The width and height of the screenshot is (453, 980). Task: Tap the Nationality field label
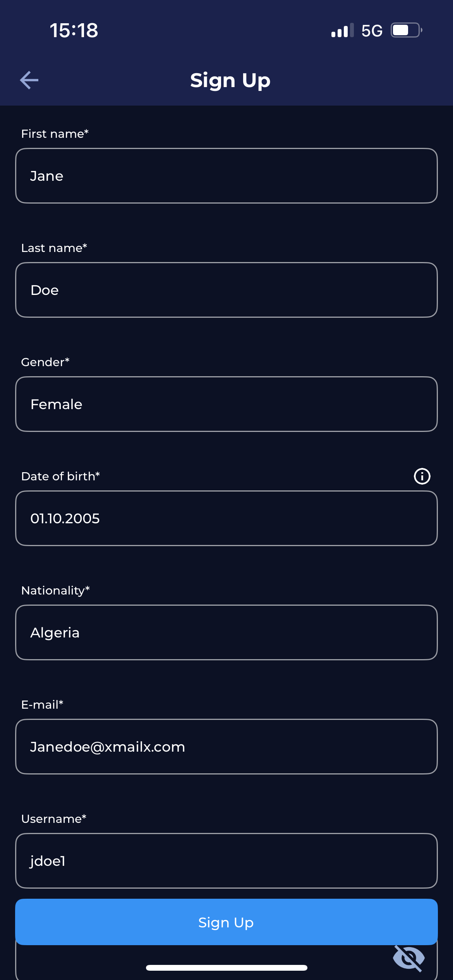pyautogui.click(x=55, y=590)
